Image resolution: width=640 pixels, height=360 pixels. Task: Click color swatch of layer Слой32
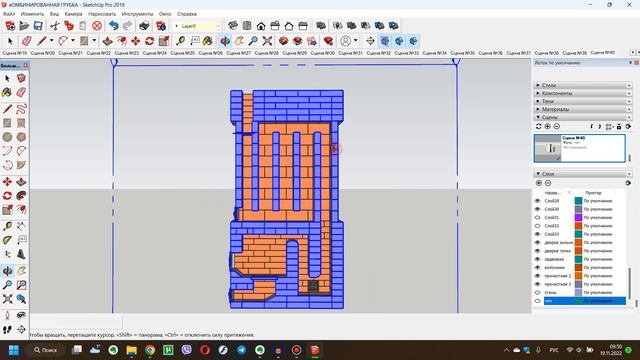(578, 226)
